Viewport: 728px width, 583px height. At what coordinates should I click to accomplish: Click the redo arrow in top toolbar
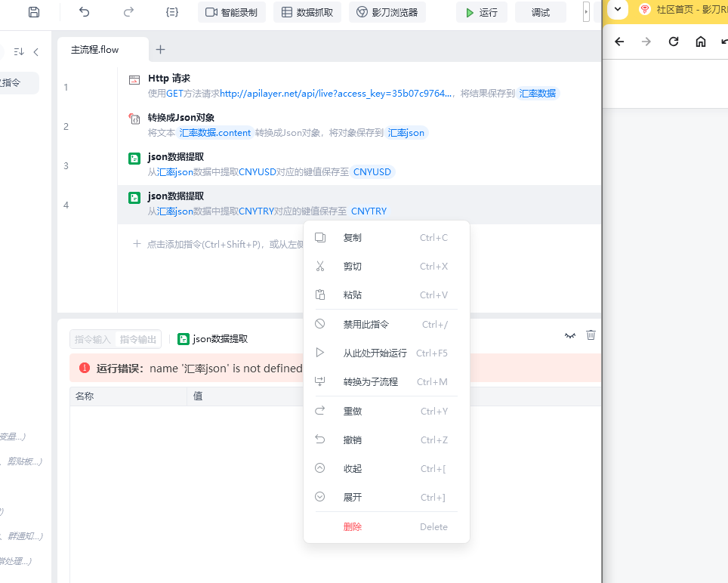coord(128,12)
